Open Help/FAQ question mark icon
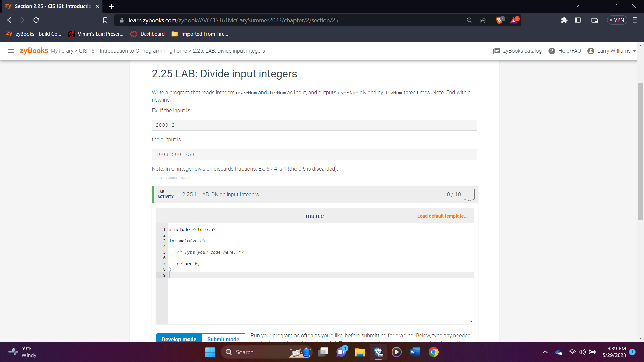The height and width of the screenshot is (362, 644). point(552,51)
